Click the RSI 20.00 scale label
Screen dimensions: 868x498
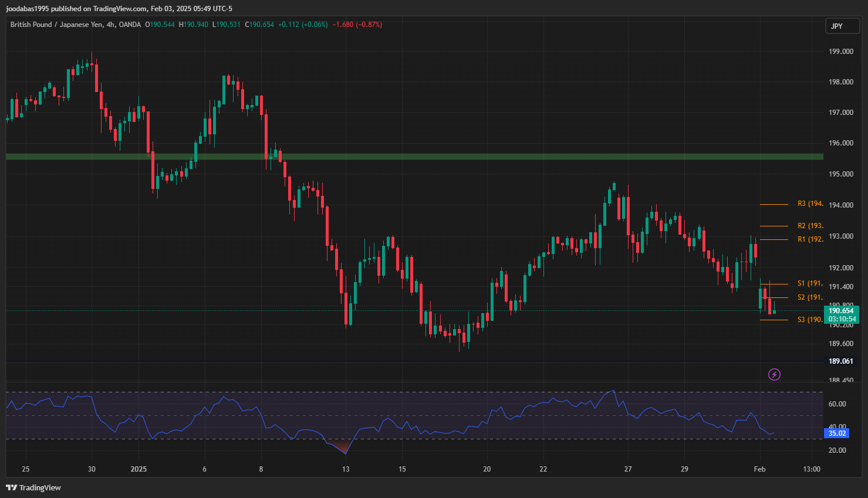(837, 450)
